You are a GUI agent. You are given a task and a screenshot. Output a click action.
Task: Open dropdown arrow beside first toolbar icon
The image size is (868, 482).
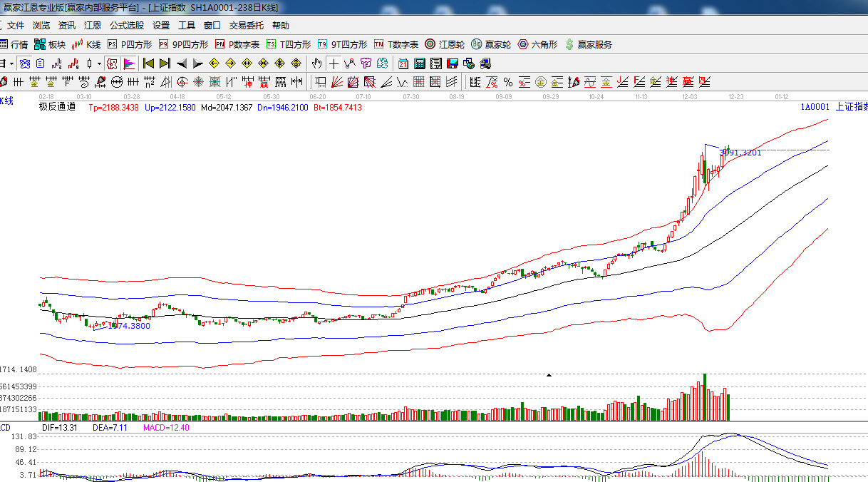(x=12, y=63)
